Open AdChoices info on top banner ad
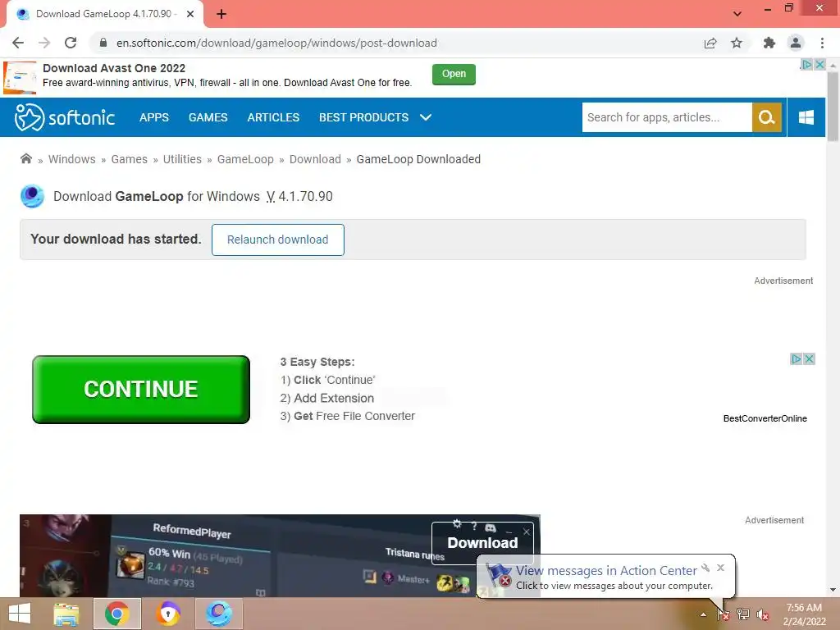The width and height of the screenshot is (840, 630). pyautogui.click(x=806, y=64)
